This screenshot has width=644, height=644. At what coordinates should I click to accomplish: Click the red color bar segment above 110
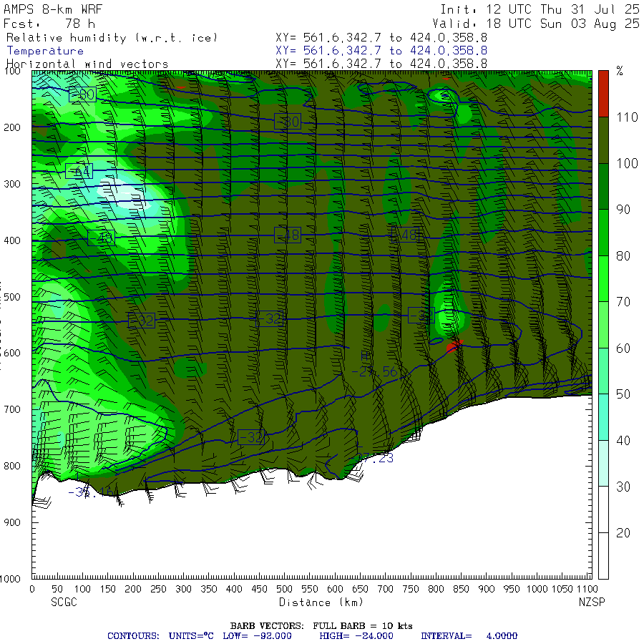[x=603, y=94]
